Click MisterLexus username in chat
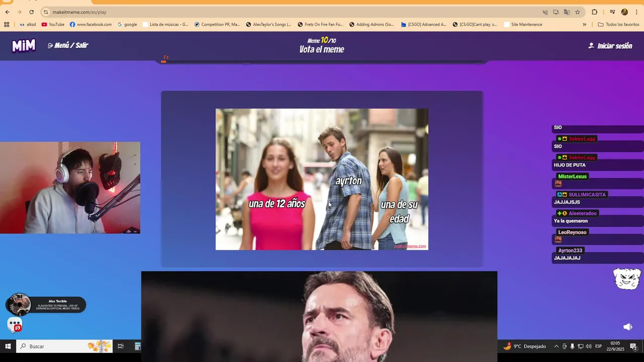This screenshot has width=644, height=362. click(x=572, y=176)
